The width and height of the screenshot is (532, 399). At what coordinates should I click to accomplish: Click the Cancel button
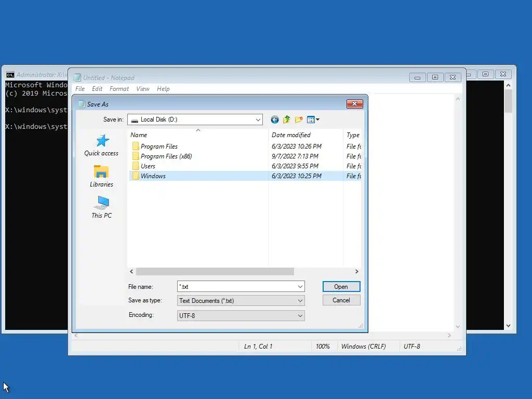tap(341, 300)
